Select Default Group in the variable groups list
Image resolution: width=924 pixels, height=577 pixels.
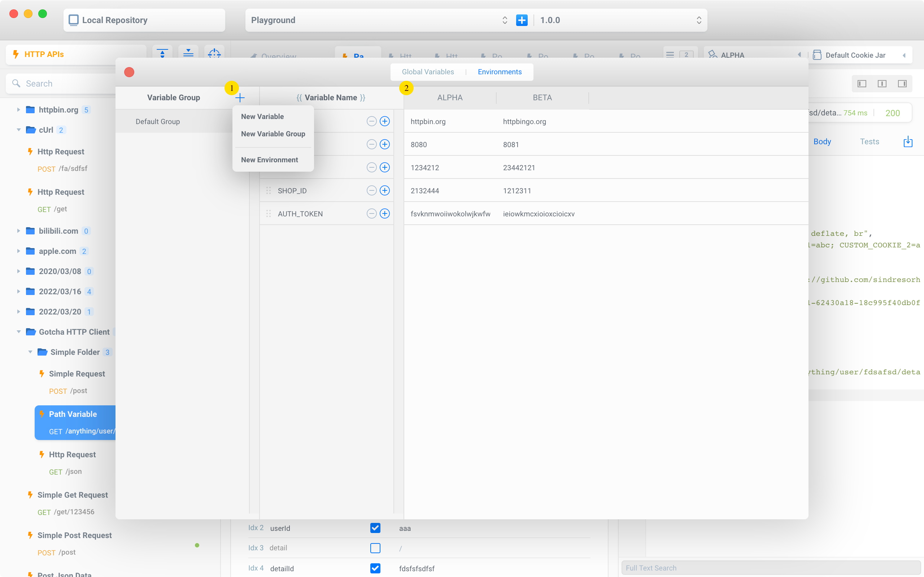[x=158, y=122]
